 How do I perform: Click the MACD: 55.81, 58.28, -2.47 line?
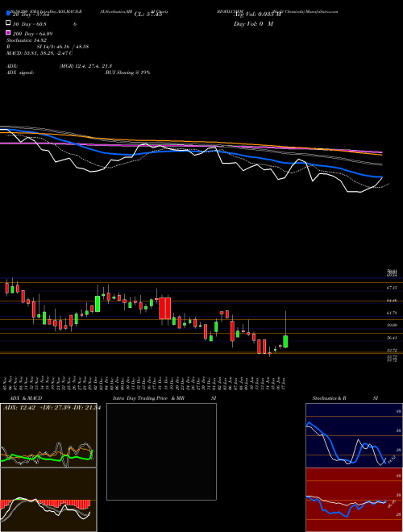click(x=39, y=53)
